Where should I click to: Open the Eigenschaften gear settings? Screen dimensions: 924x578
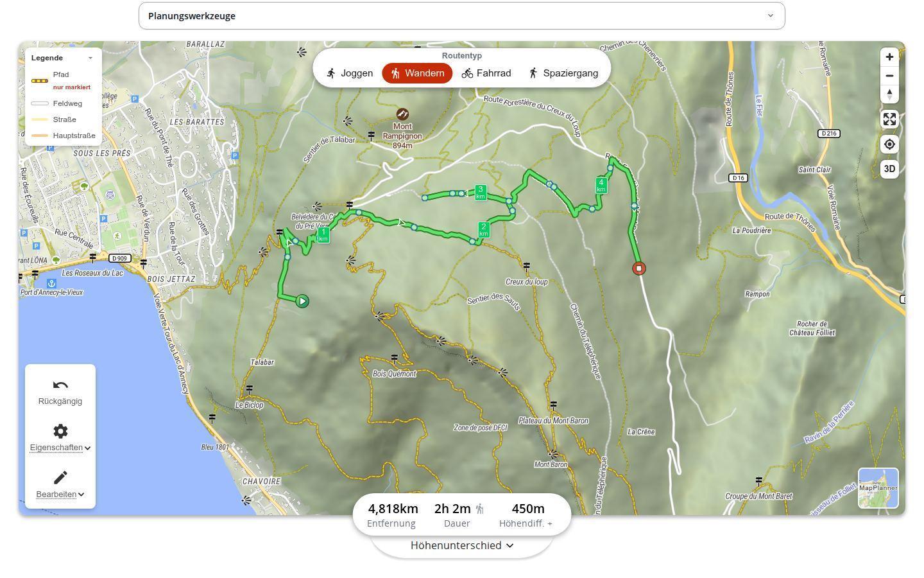tap(60, 431)
